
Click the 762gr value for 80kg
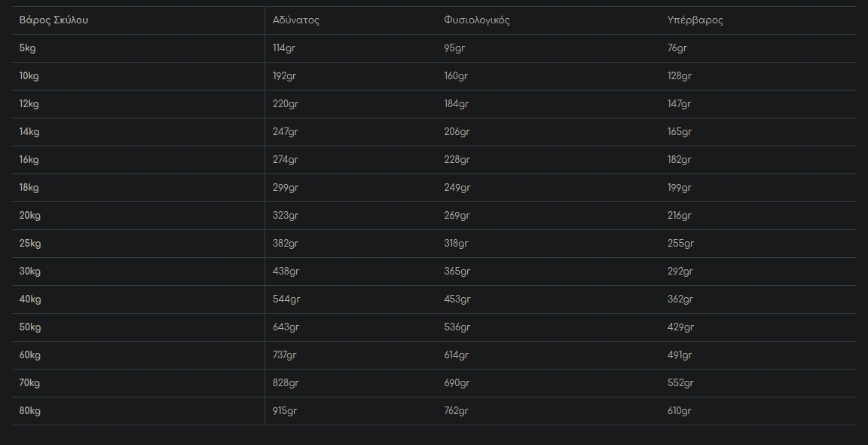click(456, 411)
